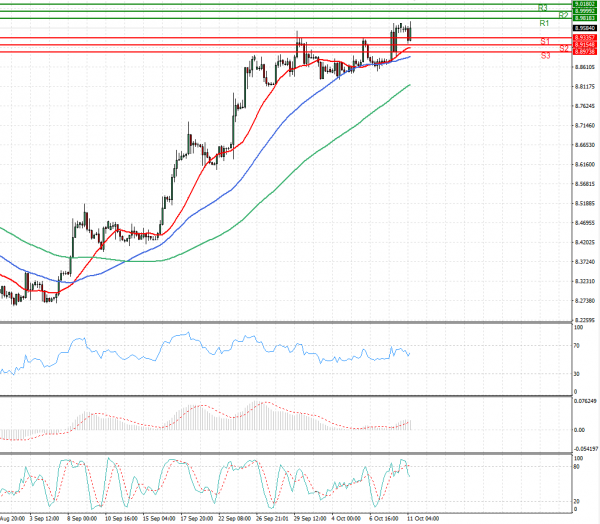Click the 8.86105 price axis label
The width and height of the screenshot is (600, 524).
[585, 67]
